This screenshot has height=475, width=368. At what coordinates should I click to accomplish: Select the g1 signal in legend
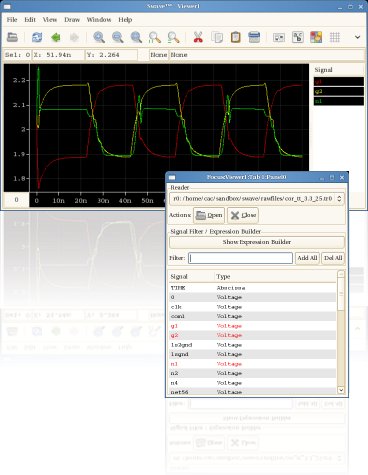(338, 81)
